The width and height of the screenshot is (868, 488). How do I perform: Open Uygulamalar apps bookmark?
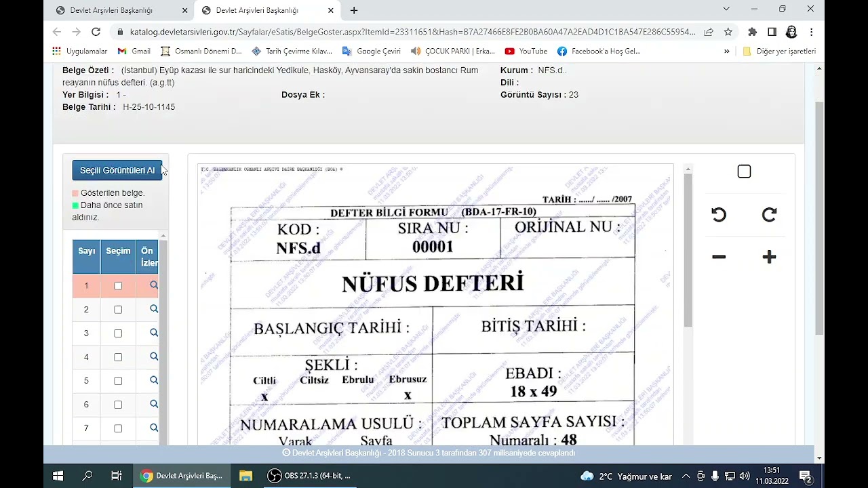click(x=80, y=51)
